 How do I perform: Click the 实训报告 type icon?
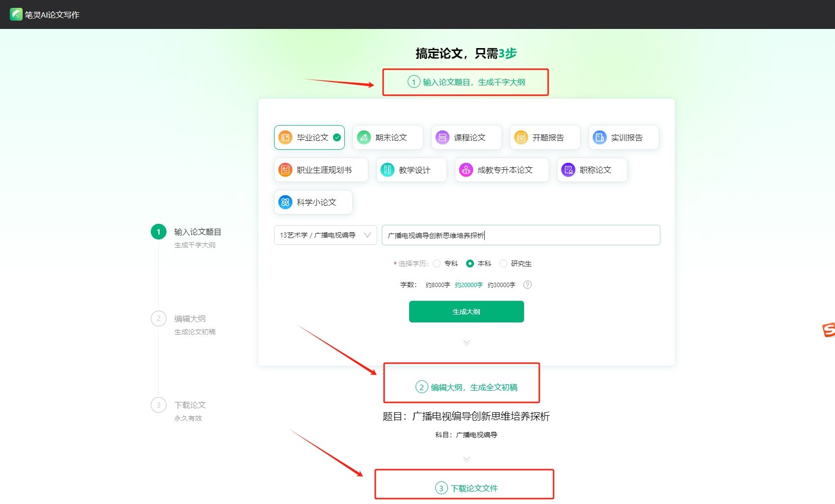[600, 137]
